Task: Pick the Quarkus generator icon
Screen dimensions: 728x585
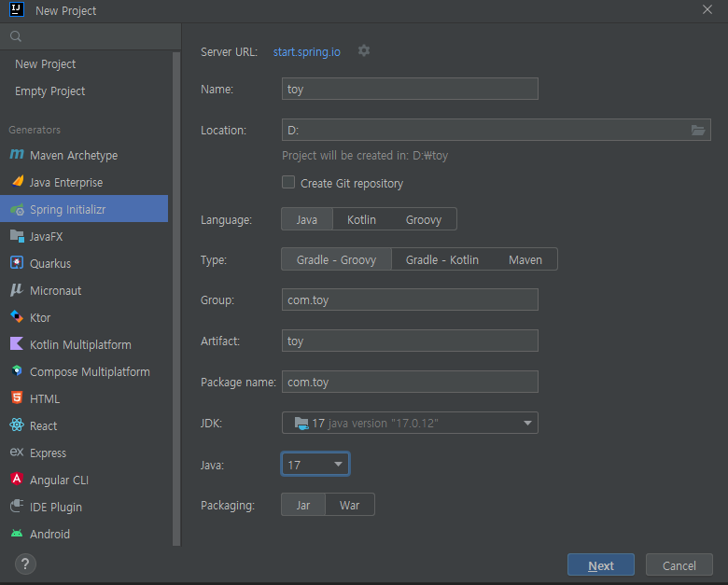Action: (x=17, y=263)
